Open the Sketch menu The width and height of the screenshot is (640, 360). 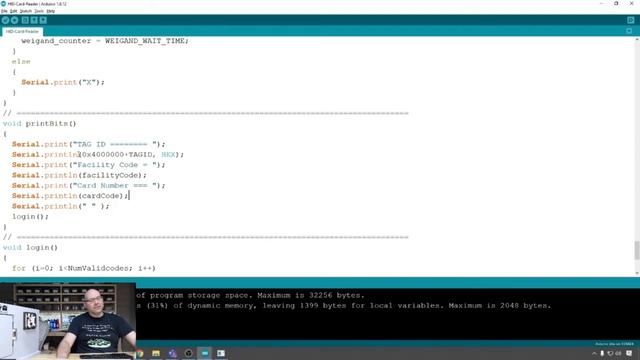coord(26,11)
